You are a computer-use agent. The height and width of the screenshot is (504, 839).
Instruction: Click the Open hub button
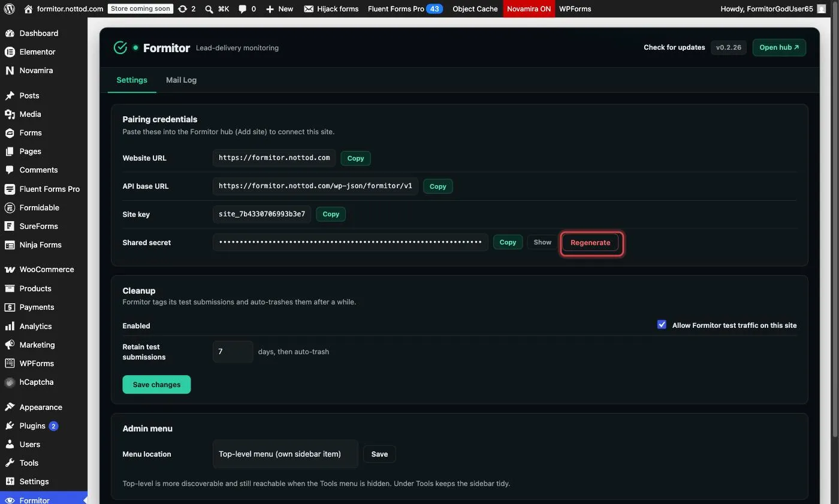coord(779,47)
